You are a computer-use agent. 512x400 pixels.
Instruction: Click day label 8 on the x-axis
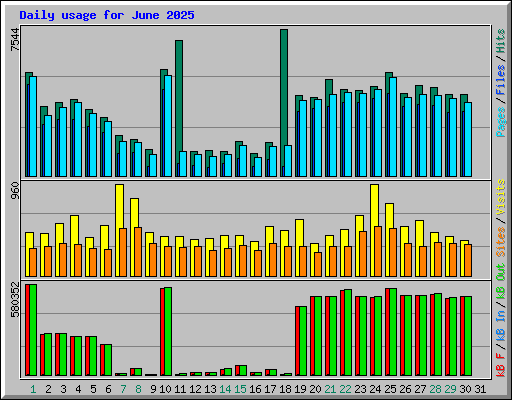click(x=138, y=389)
